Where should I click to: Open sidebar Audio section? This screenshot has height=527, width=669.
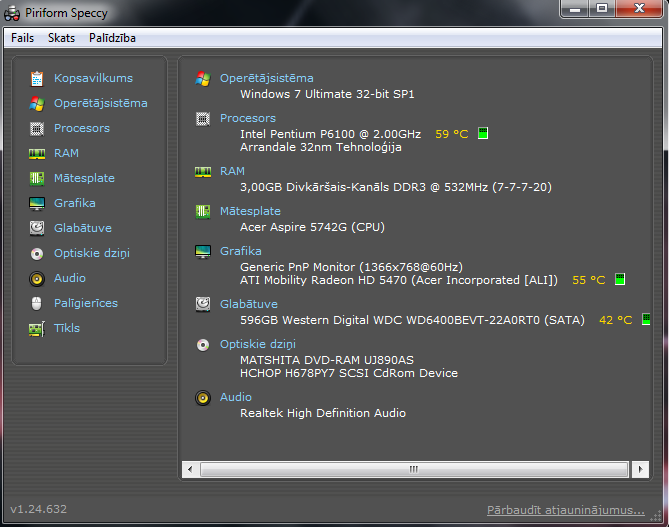(x=70, y=278)
